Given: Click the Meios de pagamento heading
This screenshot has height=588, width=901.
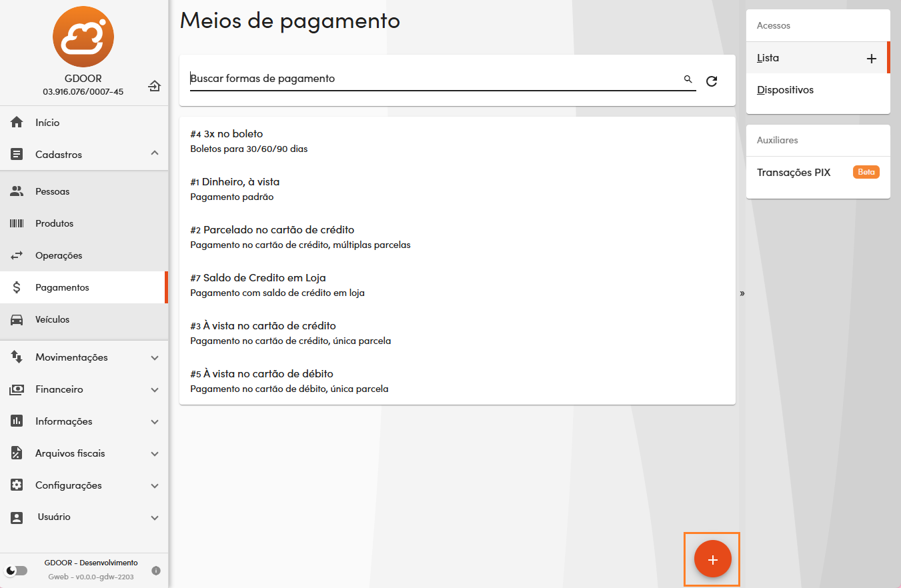Looking at the screenshot, I should [x=290, y=21].
